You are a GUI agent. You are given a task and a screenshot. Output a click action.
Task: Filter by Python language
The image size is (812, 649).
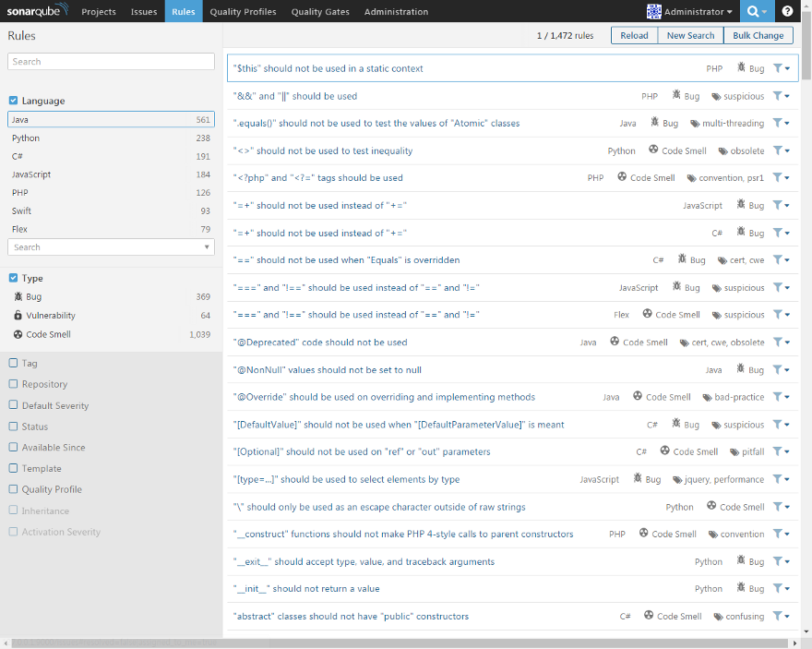pyautogui.click(x=111, y=138)
